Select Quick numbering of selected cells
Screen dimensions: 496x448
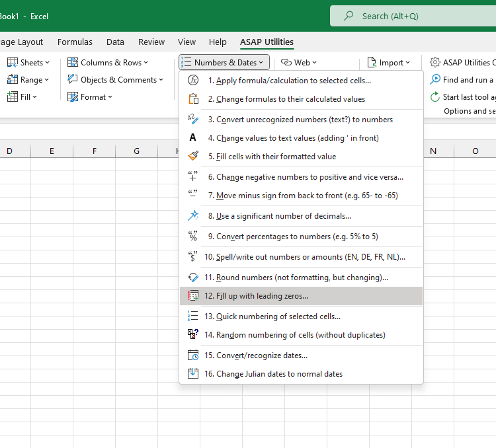pos(301,316)
